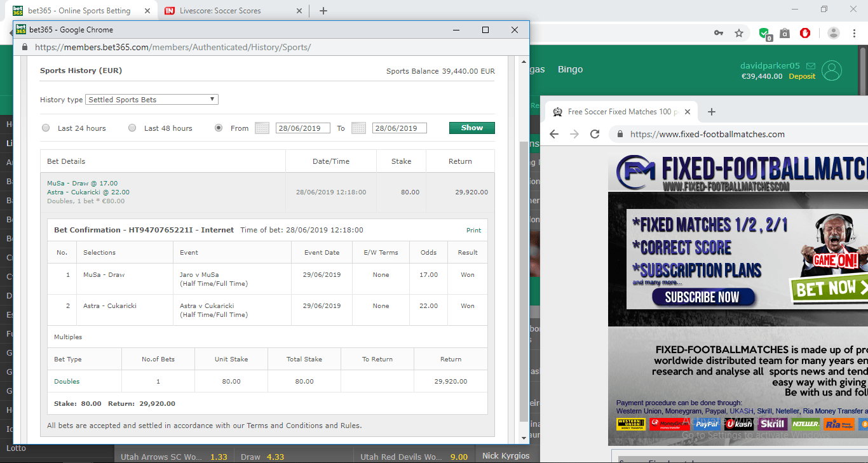Reload the fixed-footballmatches page
Image resolution: width=868 pixels, height=463 pixels.
tap(595, 134)
